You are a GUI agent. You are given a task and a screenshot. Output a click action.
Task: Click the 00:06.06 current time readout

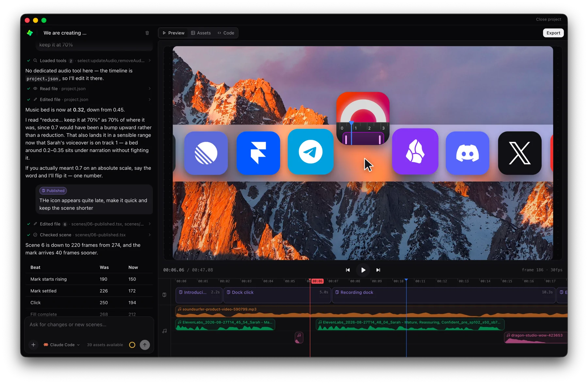174,270
